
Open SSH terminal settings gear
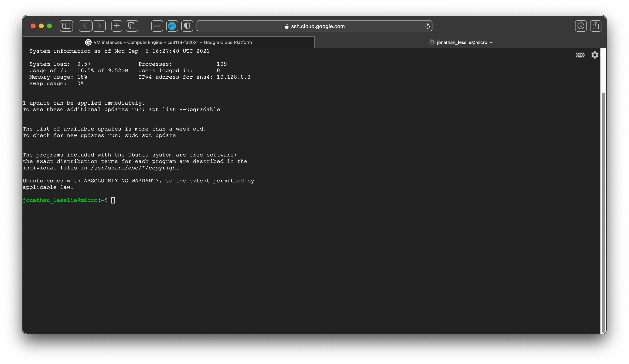595,55
